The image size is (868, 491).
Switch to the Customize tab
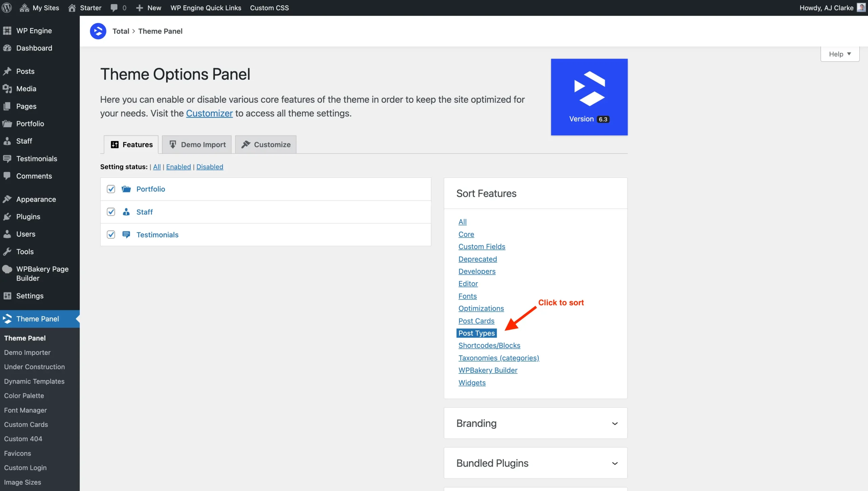pyautogui.click(x=265, y=145)
